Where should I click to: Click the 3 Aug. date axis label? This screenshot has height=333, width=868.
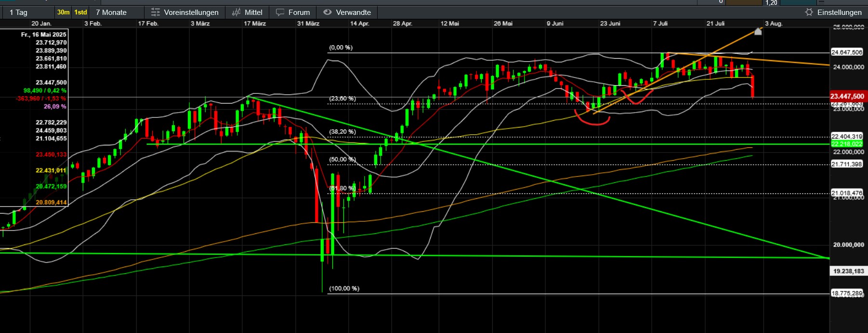(774, 23)
